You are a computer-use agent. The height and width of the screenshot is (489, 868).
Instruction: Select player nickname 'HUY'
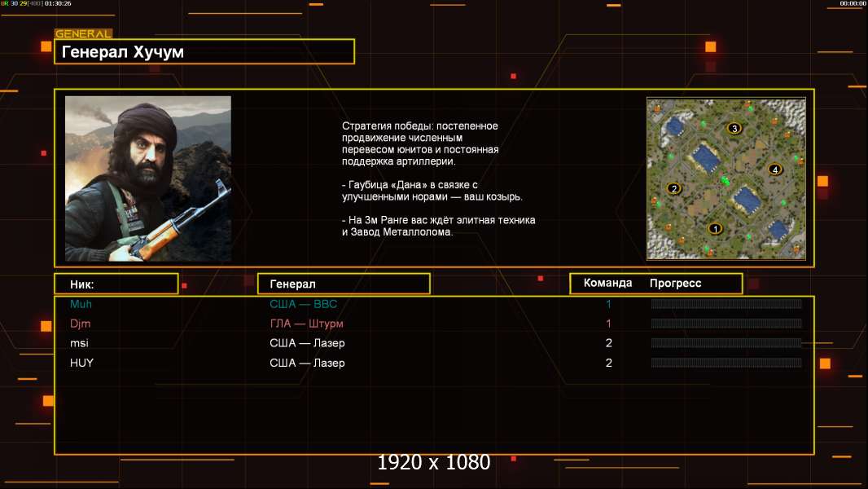(x=82, y=363)
